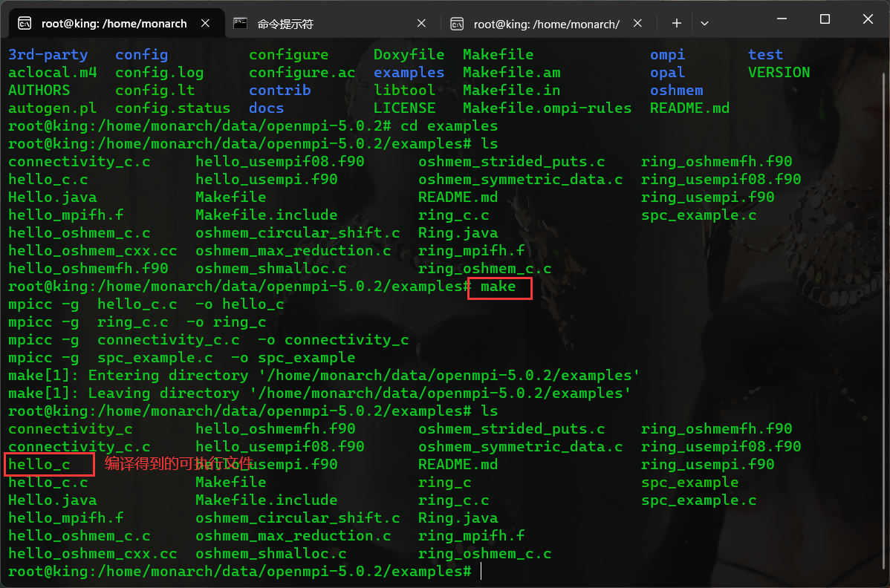Viewport: 890px width, 588px height.
Task: Click 'oshmem_symmetric_data.c' in the first examples listing
Action: click(521, 180)
